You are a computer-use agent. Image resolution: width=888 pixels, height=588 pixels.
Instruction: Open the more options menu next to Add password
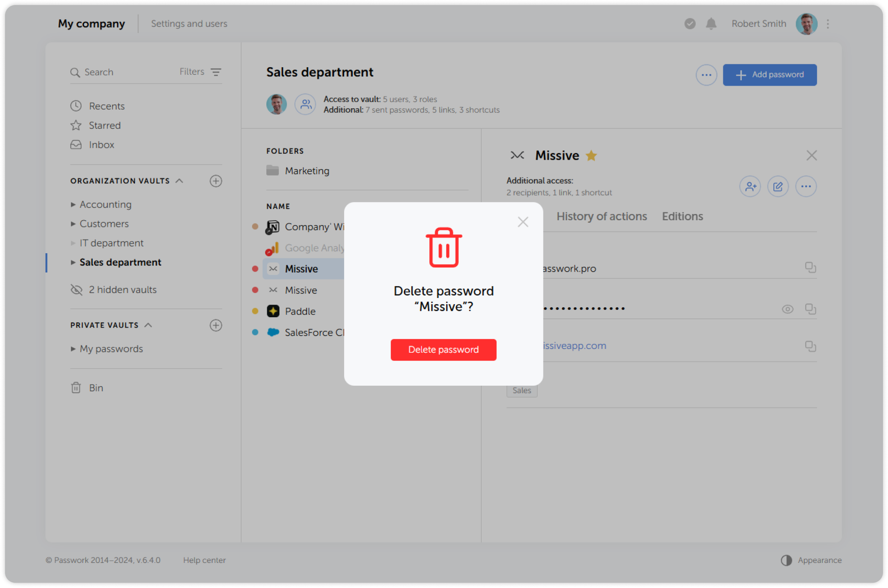706,75
